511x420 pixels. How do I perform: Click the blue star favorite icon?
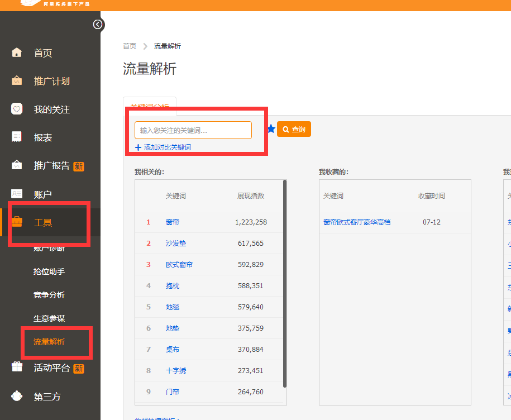(271, 129)
